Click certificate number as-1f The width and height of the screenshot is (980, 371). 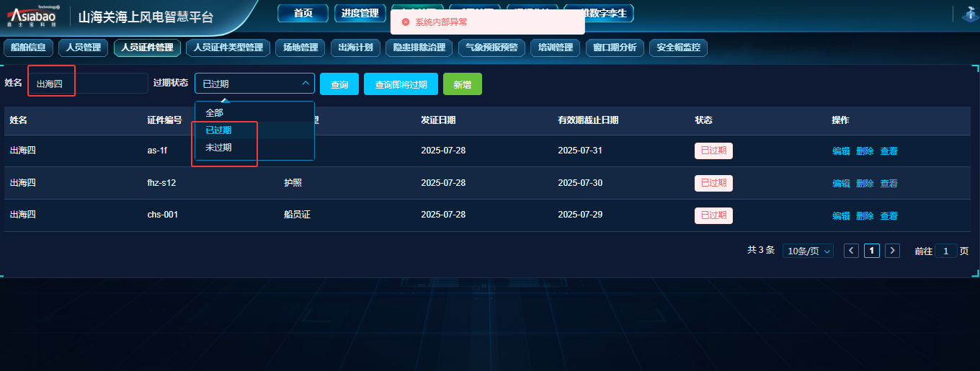click(157, 151)
